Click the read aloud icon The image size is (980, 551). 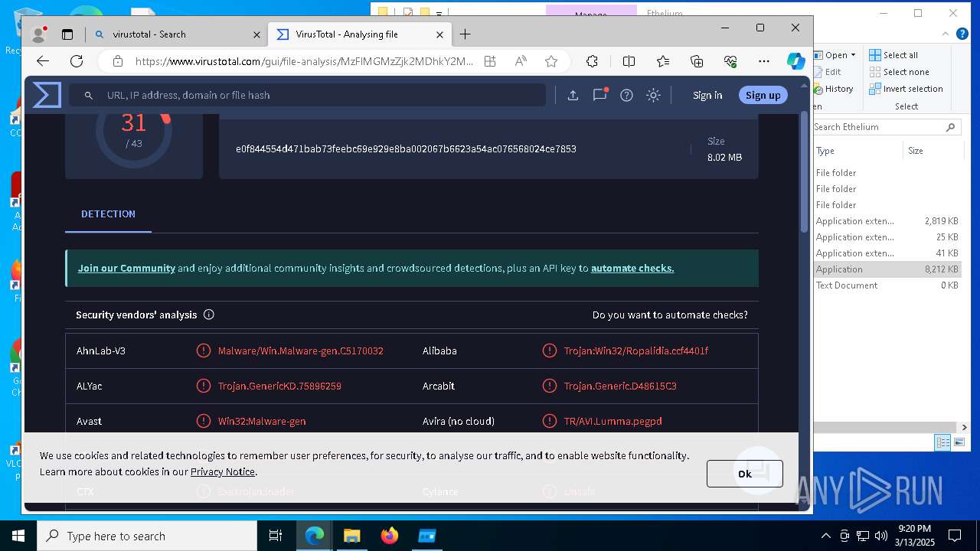click(521, 61)
